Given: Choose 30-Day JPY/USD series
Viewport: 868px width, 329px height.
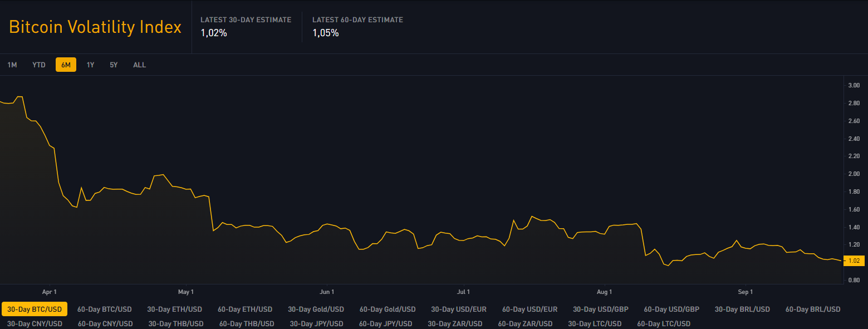Looking at the screenshot, I should pyautogui.click(x=317, y=323).
